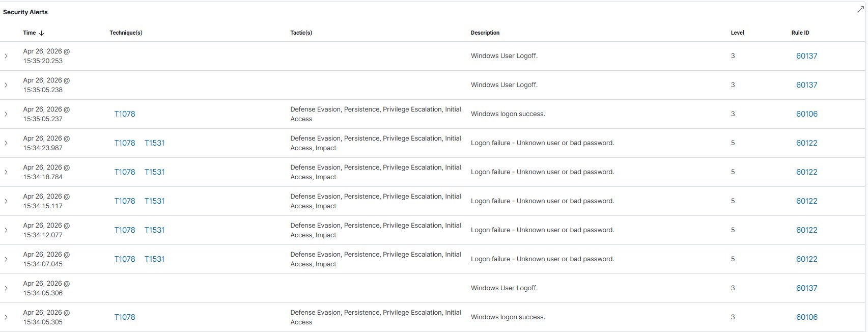This screenshot has height=332, width=868.
Task: Open rule ID 60137 in the 15:35:20.253 row
Action: click(806, 56)
